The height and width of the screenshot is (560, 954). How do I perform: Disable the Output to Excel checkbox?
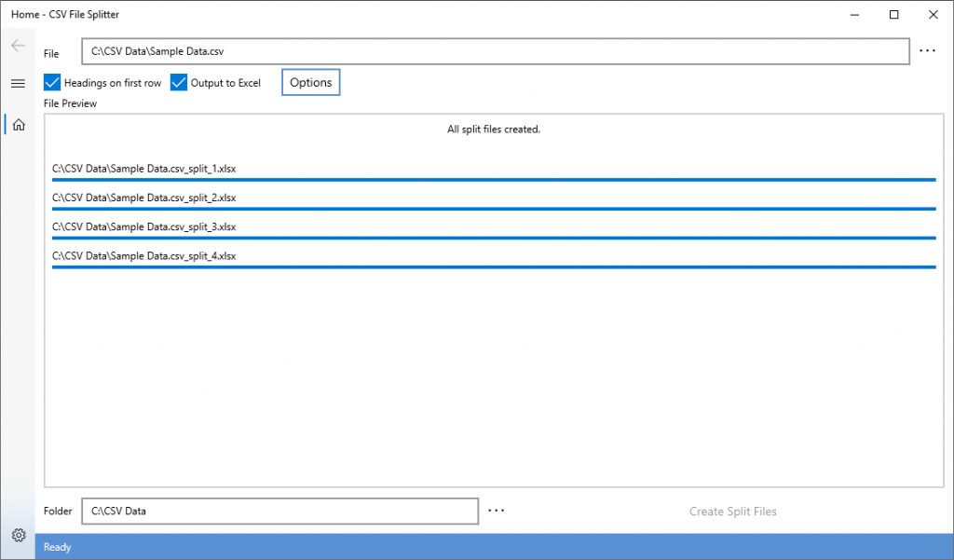click(x=180, y=83)
